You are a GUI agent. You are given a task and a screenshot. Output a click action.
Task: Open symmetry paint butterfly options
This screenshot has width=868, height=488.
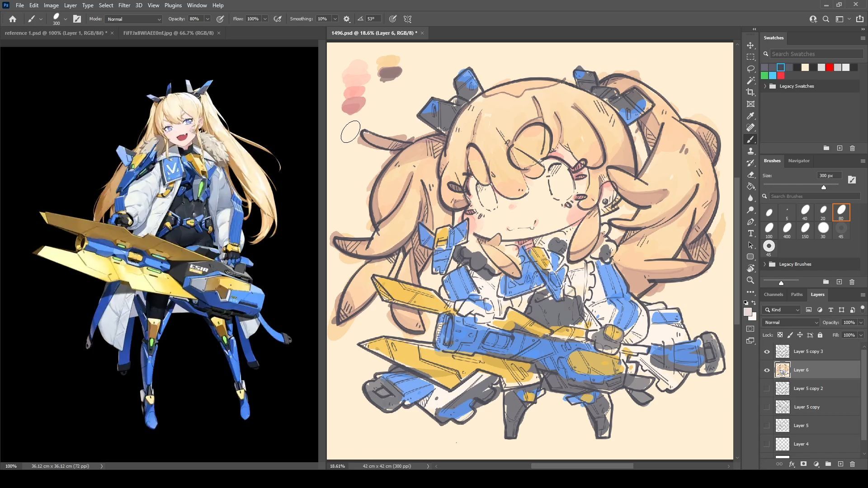[408, 19]
